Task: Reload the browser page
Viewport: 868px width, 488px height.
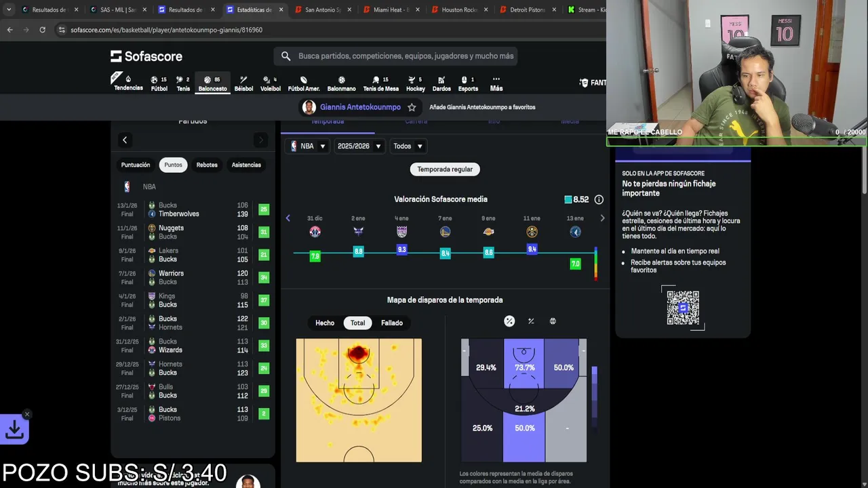Action: tap(42, 30)
